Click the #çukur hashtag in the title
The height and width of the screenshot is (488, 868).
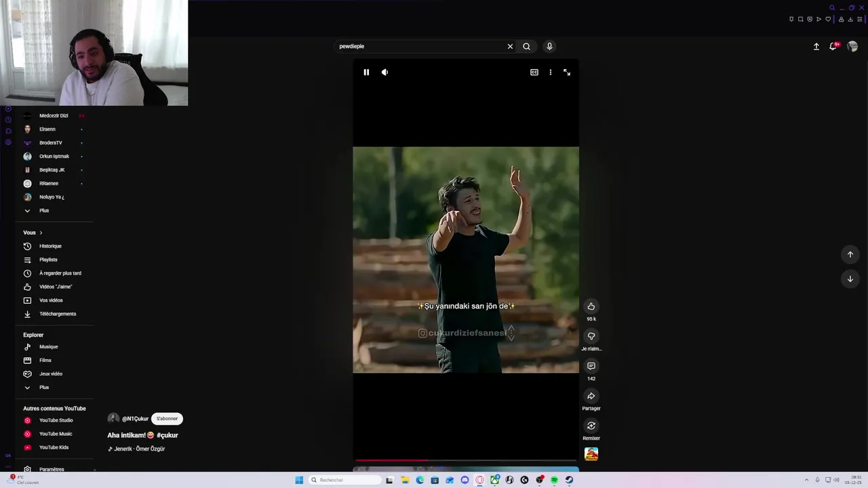(x=167, y=435)
